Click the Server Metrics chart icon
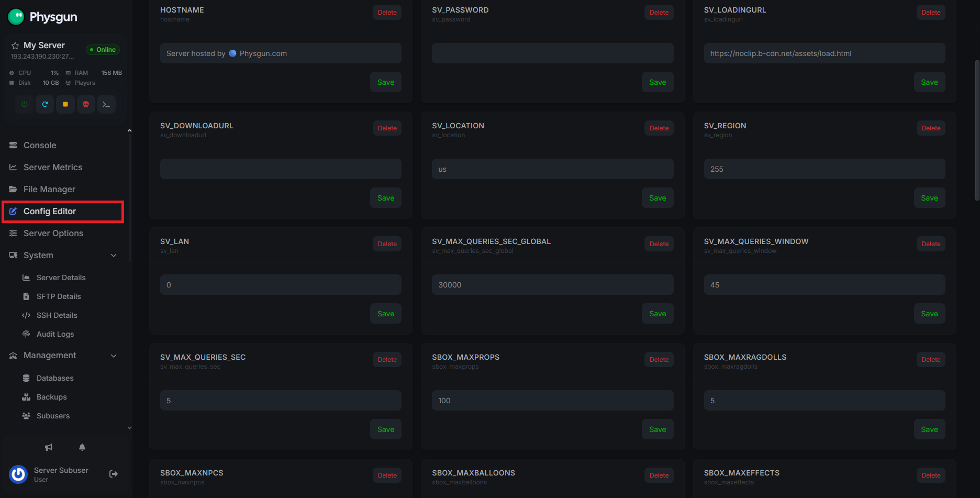This screenshot has width=980, height=498. pyautogui.click(x=13, y=167)
